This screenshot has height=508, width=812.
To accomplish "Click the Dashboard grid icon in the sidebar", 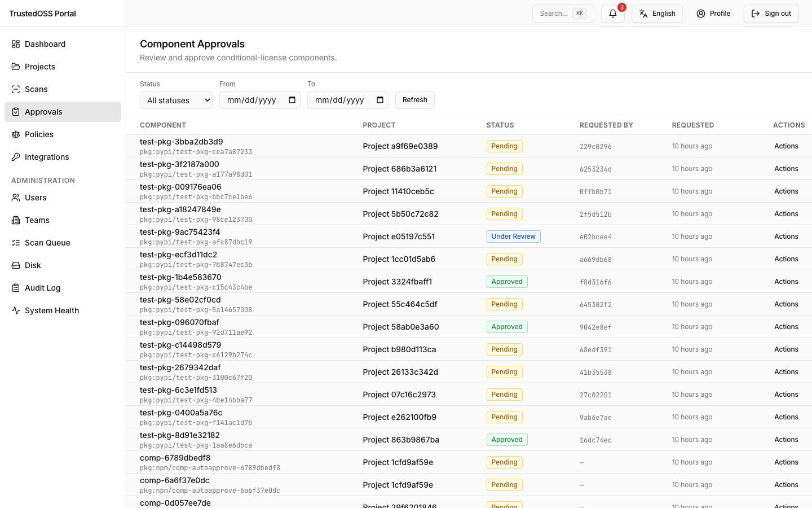I will click(16, 44).
